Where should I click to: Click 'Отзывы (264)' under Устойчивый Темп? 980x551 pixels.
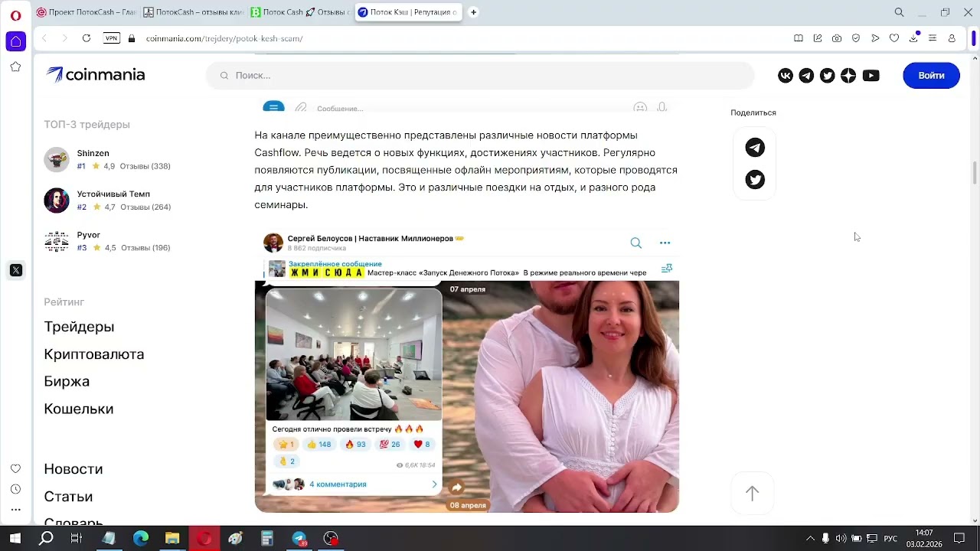click(x=145, y=207)
